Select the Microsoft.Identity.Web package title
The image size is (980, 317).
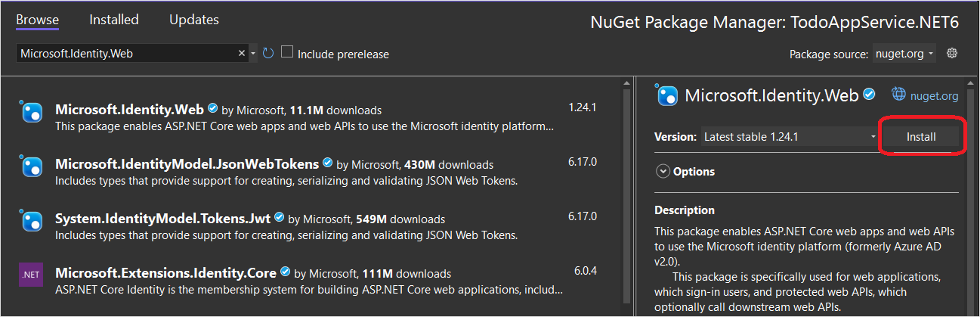tap(130, 110)
